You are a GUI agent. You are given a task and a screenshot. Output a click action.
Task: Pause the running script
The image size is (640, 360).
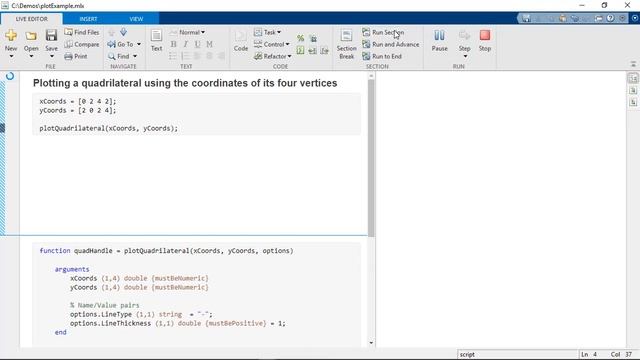pos(440,40)
